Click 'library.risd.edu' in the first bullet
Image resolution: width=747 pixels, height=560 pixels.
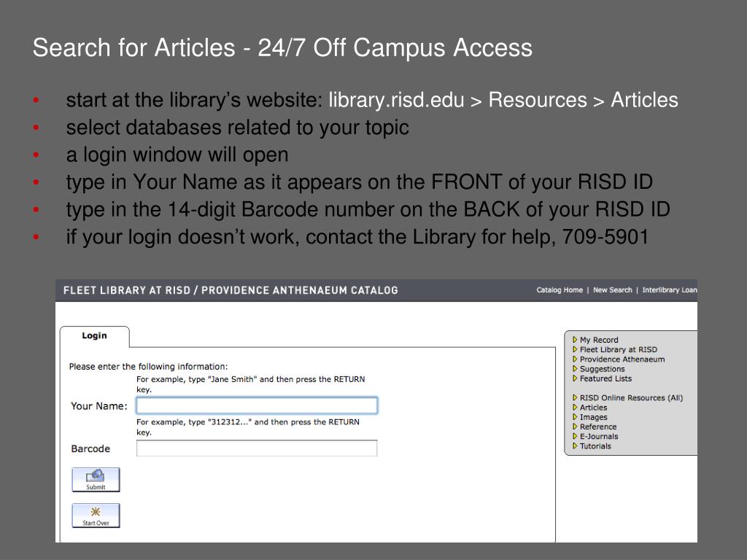(x=396, y=100)
